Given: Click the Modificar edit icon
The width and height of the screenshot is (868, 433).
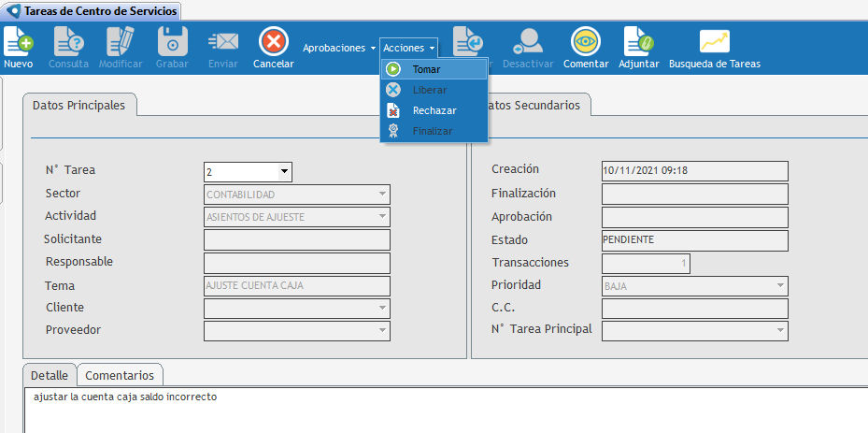Looking at the screenshot, I should [121, 42].
